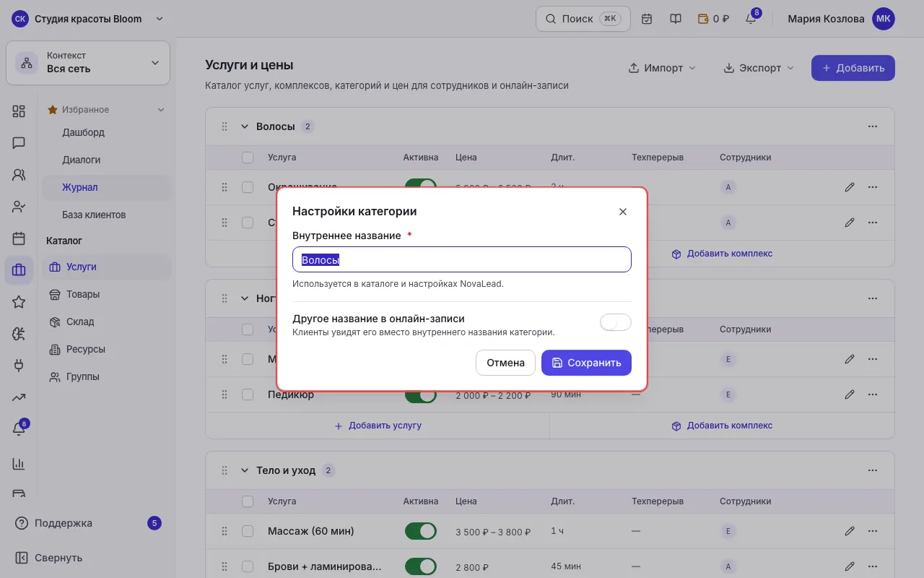Image resolution: width=924 pixels, height=578 pixels.
Task: Open more options for Тело и уход category
Action: pos(873,470)
